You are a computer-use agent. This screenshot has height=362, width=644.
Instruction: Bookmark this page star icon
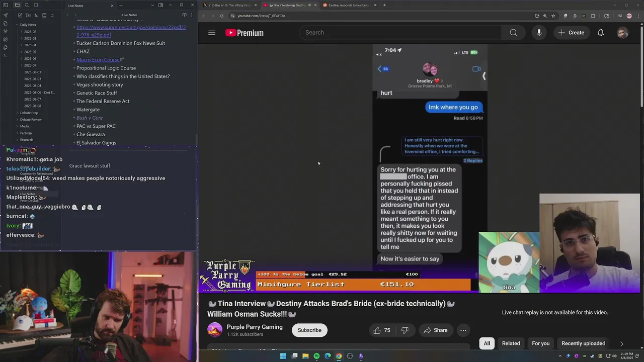(553, 16)
